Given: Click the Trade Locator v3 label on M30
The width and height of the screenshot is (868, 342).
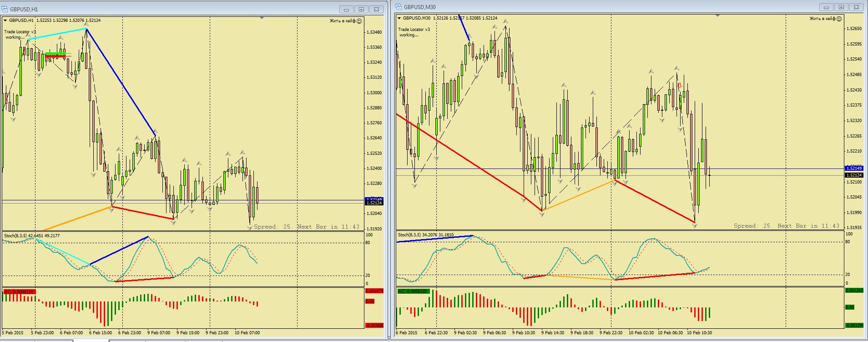Looking at the screenshot, I should (414, 30).
